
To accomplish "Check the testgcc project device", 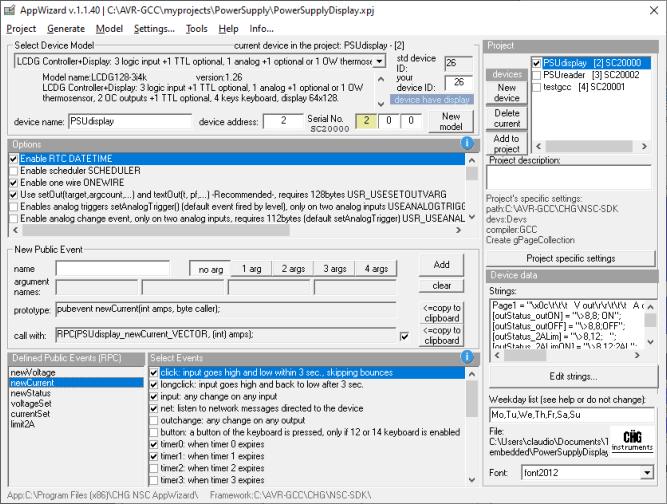I will click(536, 87).
